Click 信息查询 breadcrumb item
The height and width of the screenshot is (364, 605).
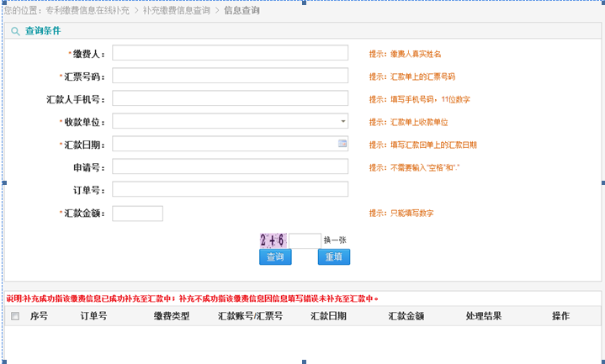(x=241, y=10)
